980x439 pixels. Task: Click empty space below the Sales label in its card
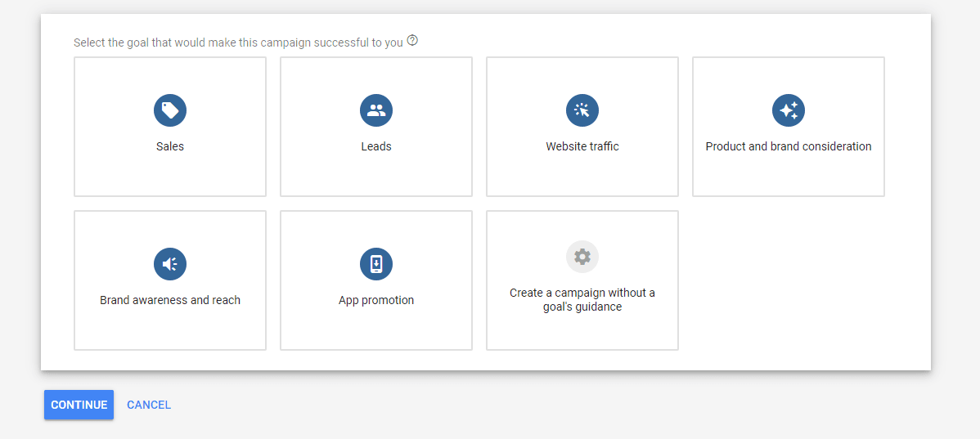click(170, 176)
